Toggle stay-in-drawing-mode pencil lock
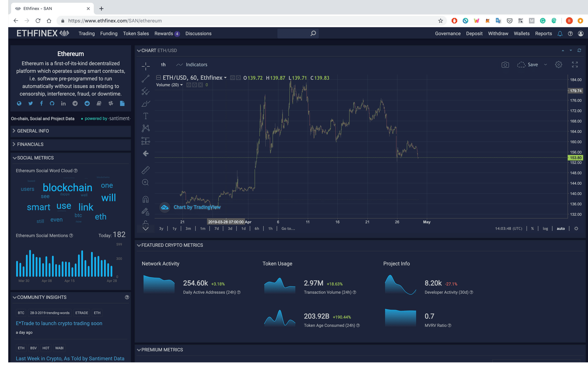 coord(146,211)
